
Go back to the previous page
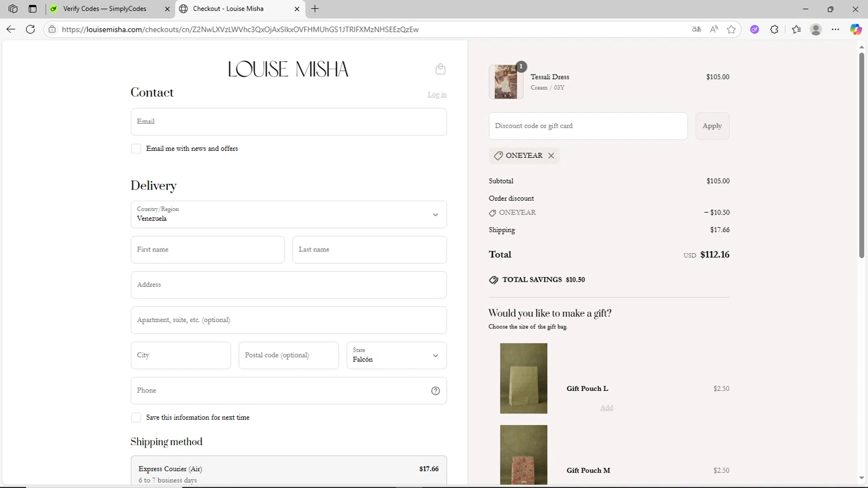click(x=10, y=29)
